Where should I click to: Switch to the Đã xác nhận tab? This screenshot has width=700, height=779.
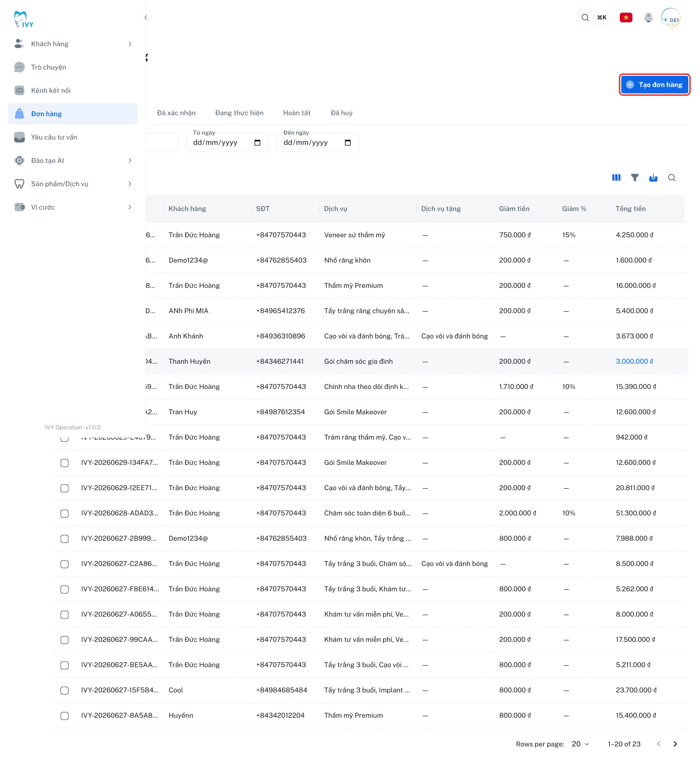click(x=176, y=113)
